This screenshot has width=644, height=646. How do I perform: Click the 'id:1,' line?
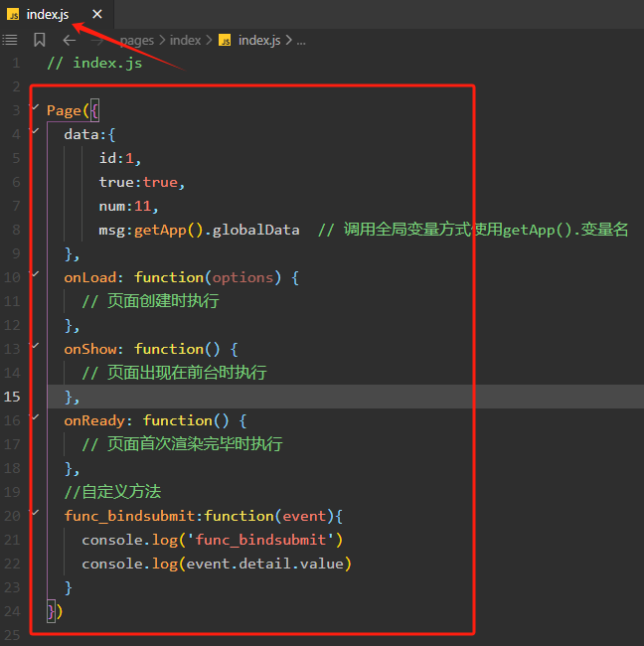[x=120, y=158]
